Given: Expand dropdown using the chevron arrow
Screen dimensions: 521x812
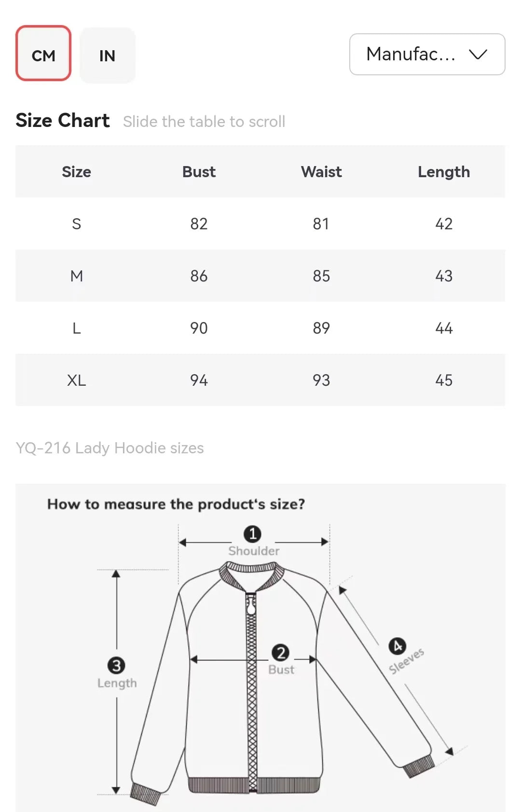Looking at the screenshot, I should pos(478,54).
